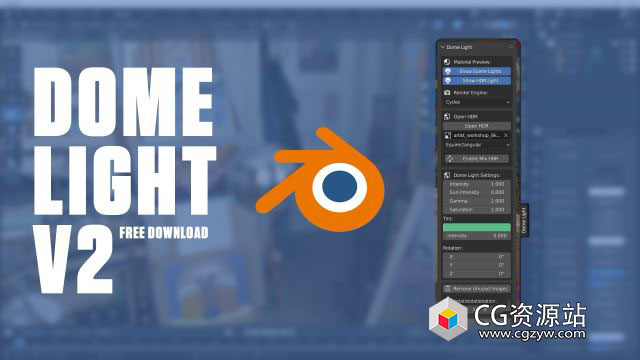Click the Tint Intensity 0.000 field
640x360 pixels.
(x=476, y=236)
